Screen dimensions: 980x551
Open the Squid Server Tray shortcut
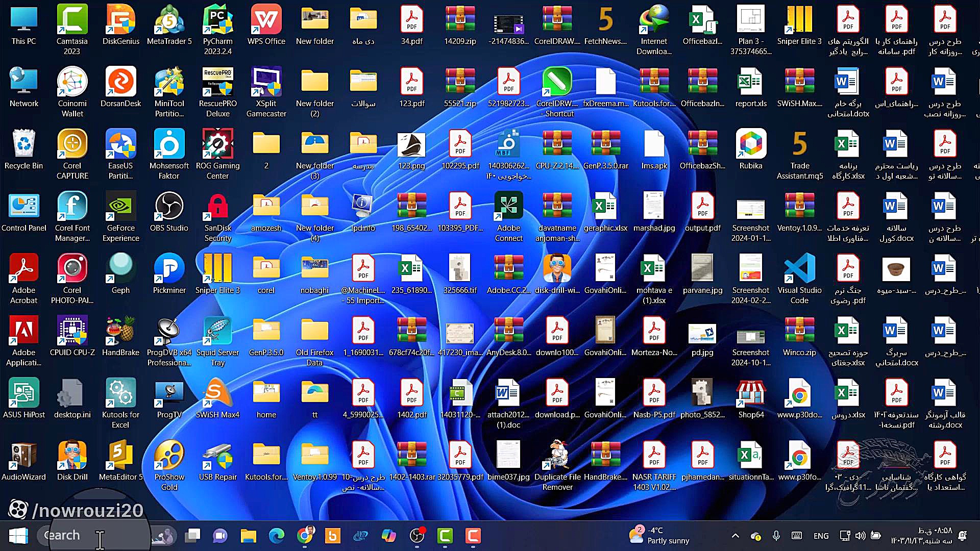[218, 341]
